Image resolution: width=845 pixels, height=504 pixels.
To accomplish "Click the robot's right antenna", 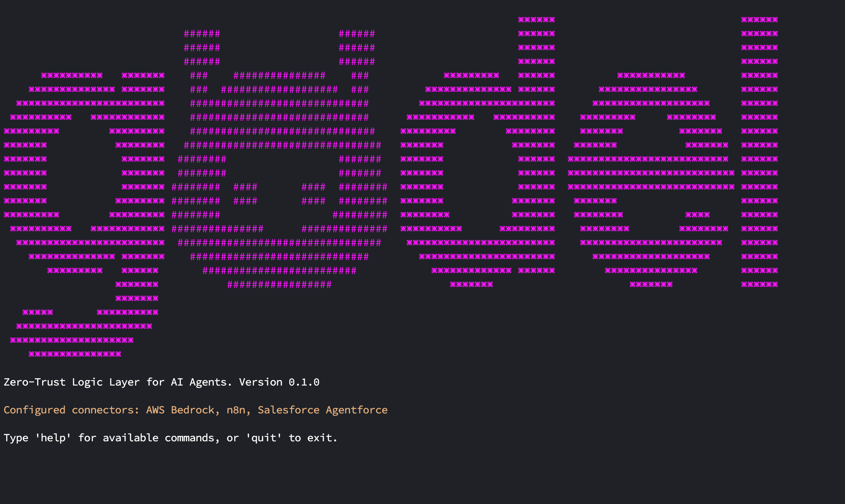I will 357,48.
